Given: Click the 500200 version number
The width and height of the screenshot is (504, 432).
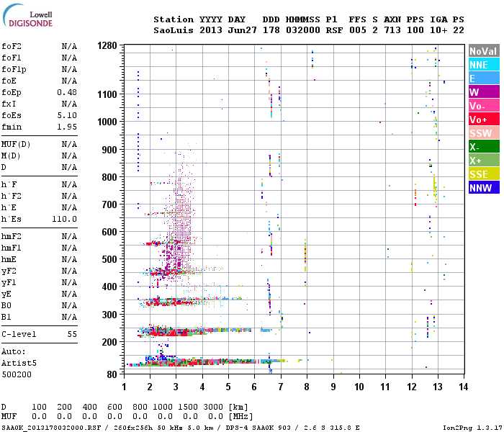Looking at the screenshot, I should click(x=17, y=374).
